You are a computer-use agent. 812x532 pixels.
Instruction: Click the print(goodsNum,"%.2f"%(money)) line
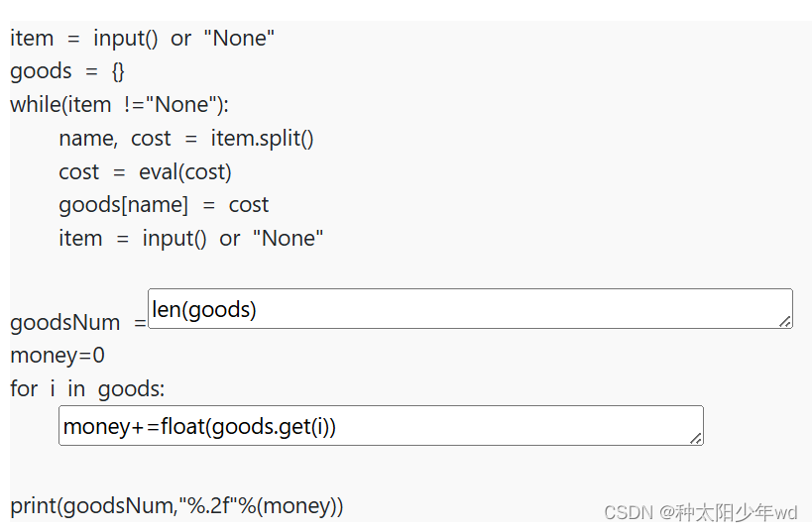(176, 506)
